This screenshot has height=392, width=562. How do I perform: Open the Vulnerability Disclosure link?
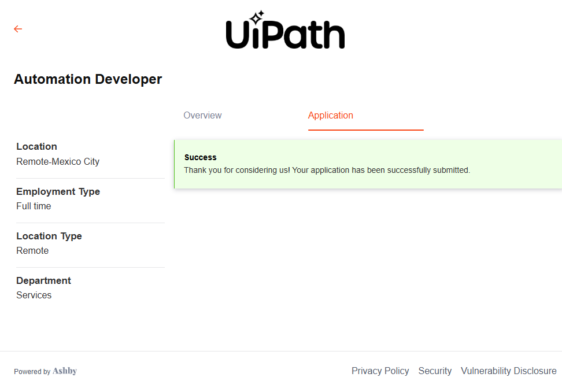(508, 371)
